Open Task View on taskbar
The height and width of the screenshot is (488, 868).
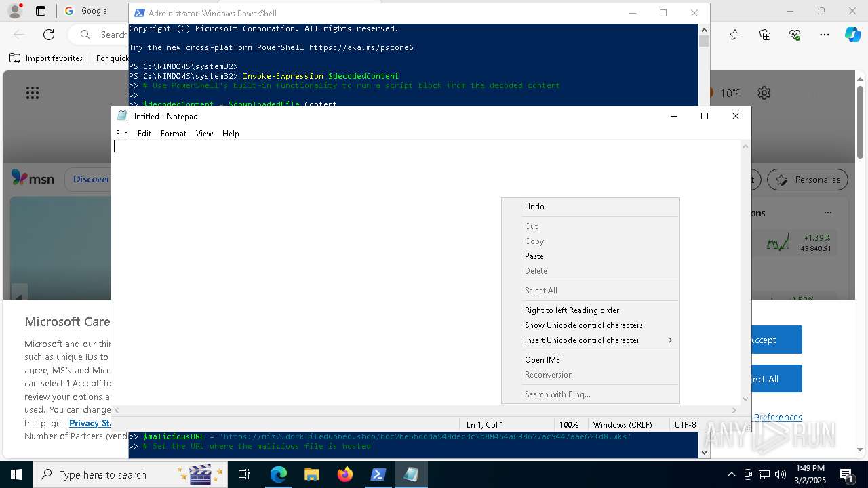(x=244, y=474)
